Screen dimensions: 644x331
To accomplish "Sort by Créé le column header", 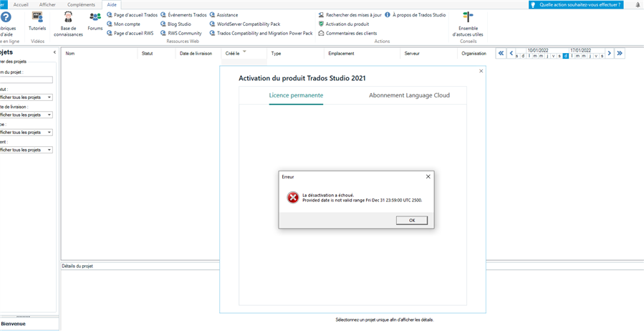I will click(x=233, y=54).
